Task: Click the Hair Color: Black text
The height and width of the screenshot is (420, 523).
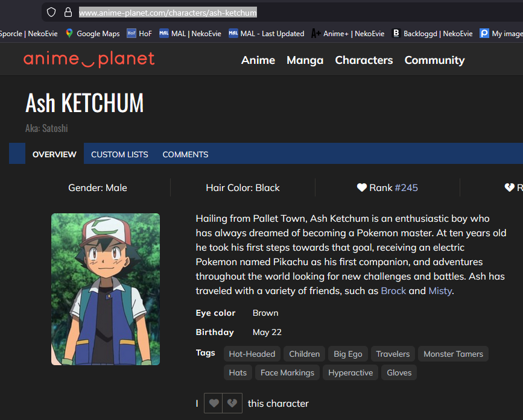Action: 243,188
